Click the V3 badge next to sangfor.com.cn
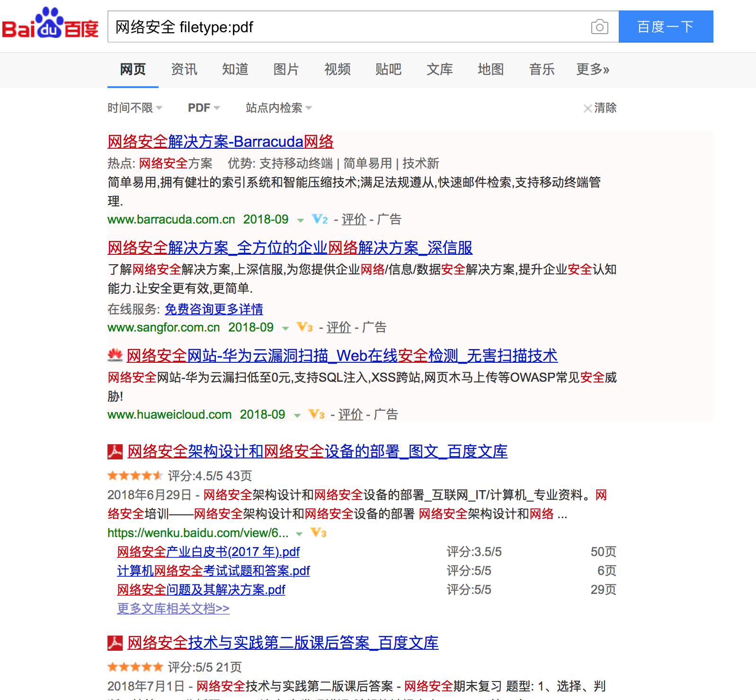This screenshot has width=756, height=700. click(305, 327)
